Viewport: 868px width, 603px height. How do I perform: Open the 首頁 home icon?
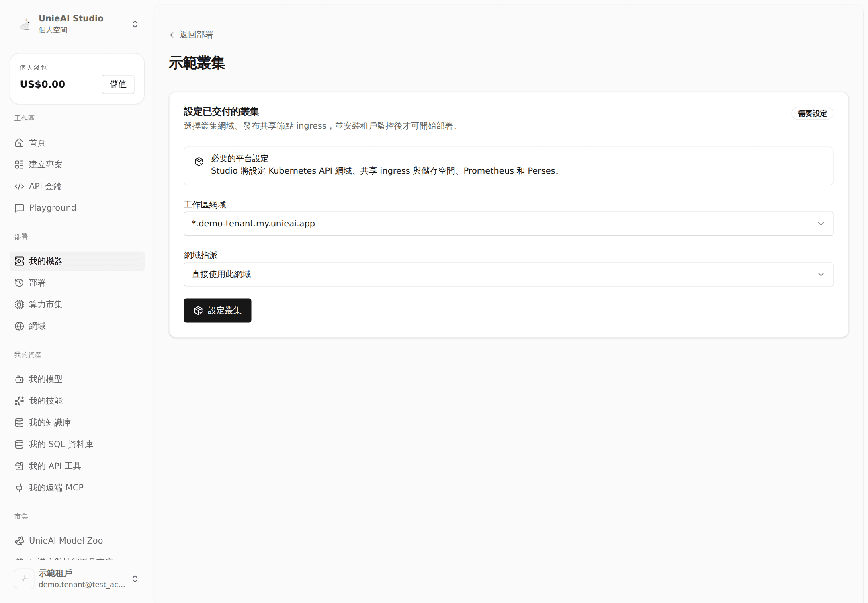(x=19, y=143)
